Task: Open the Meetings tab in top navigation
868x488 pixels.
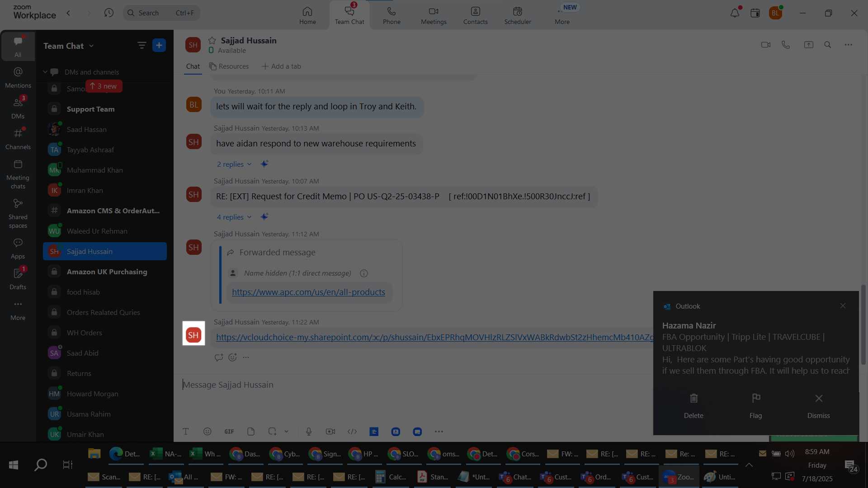Action: point(434,15)
